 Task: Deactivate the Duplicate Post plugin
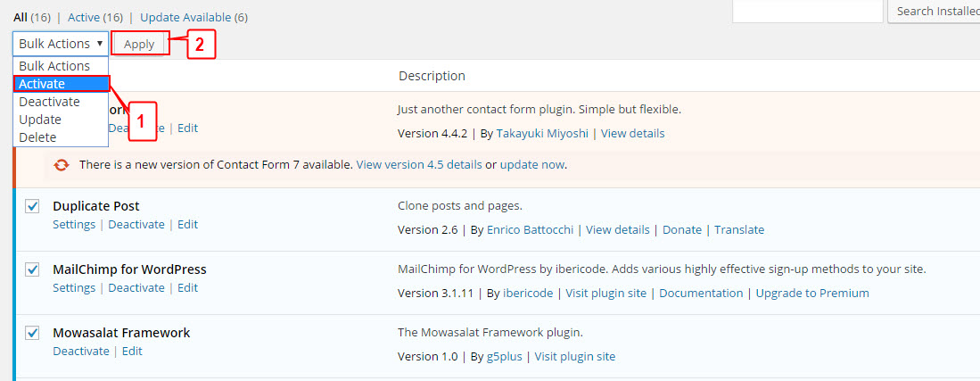pyautogui.click(x=136, y=224)
